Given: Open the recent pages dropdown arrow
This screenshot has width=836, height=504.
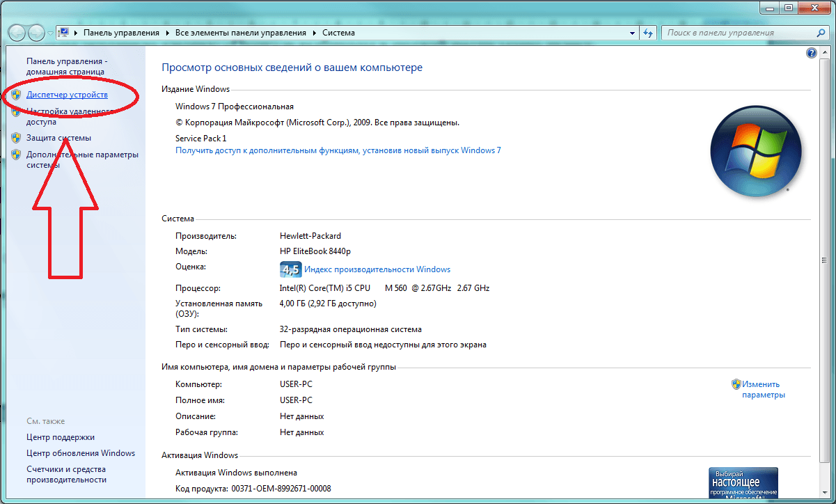Looking at the screenshot, I should [50, 33].
